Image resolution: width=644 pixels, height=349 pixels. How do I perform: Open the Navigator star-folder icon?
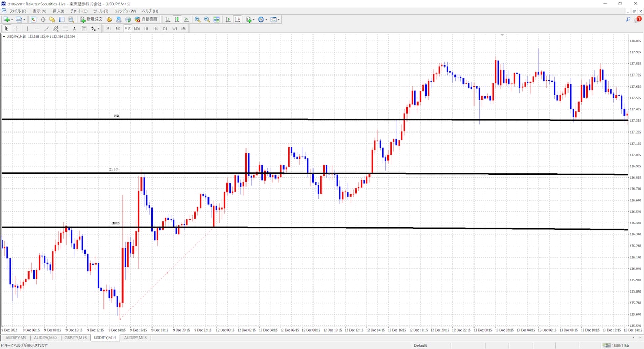[52, 20]
